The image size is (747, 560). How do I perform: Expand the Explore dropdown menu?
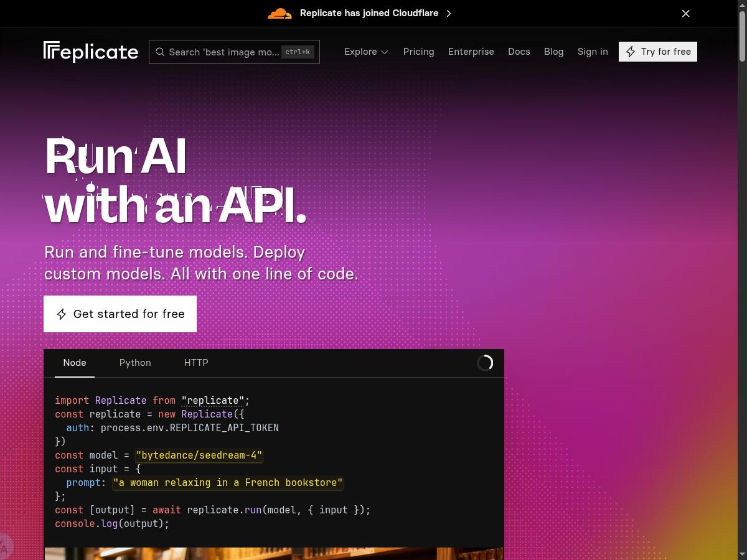[x=366, y=52]
